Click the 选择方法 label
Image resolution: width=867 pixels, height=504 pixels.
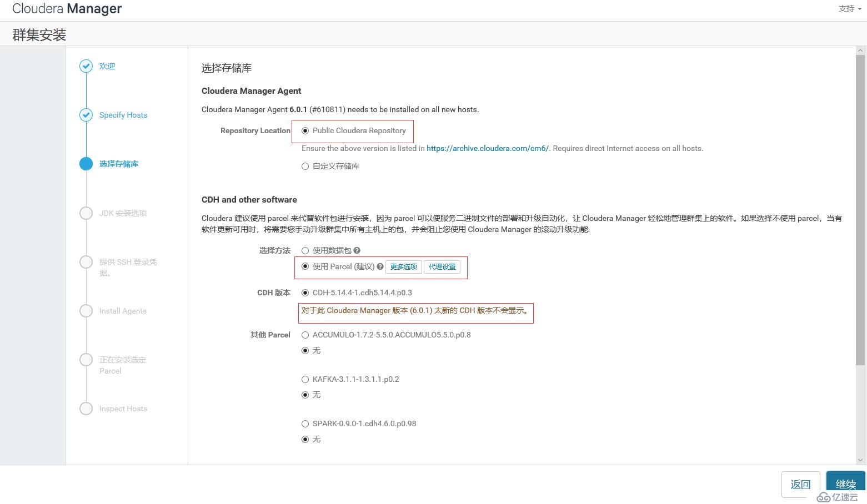point(275,251)
